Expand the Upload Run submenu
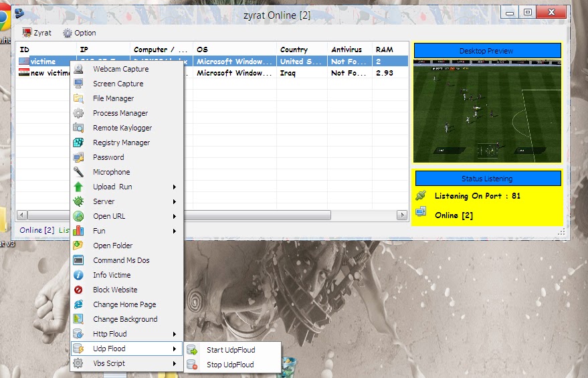The width and height of the screenshot is (588, 378). tap(126, 187)
